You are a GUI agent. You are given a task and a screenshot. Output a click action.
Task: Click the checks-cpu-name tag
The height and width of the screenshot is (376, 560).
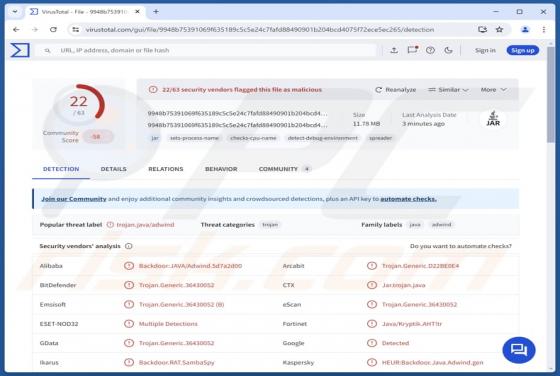pos(253,138)
